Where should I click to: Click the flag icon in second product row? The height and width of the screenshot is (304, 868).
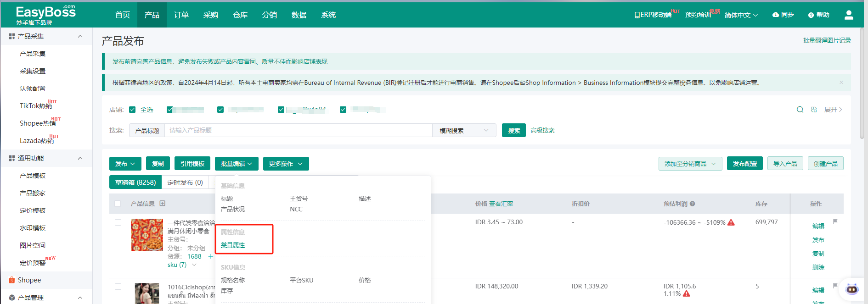[835, 286]
